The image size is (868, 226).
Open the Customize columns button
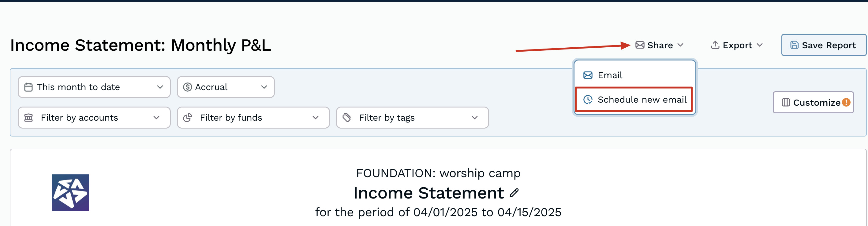[813, 102]
